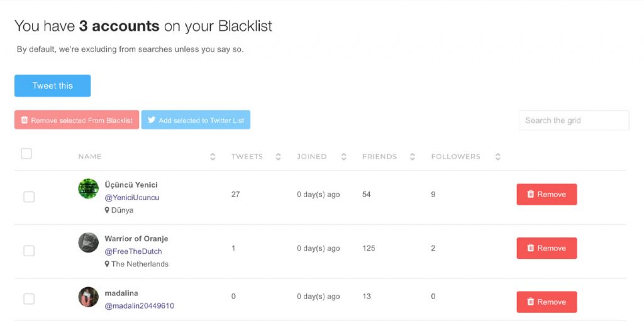
Task: Focus the Search the grid field
Action: [x=574, y=120]
